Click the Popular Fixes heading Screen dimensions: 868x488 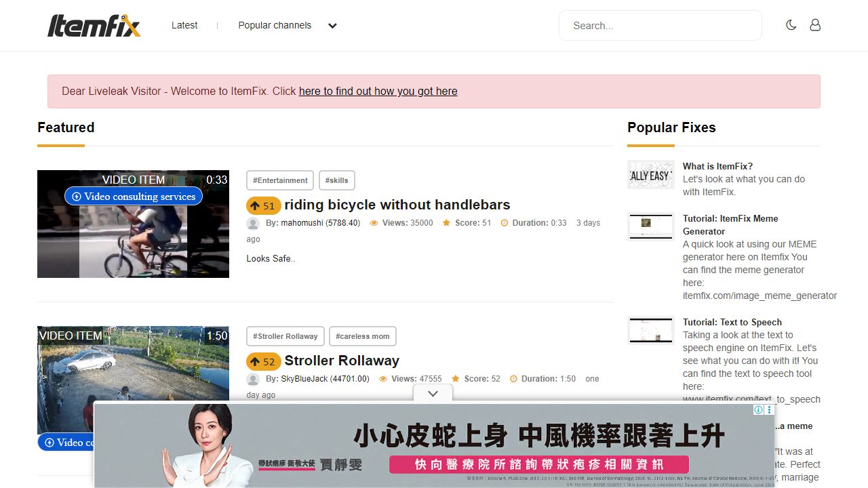click(x=671, y=127)
